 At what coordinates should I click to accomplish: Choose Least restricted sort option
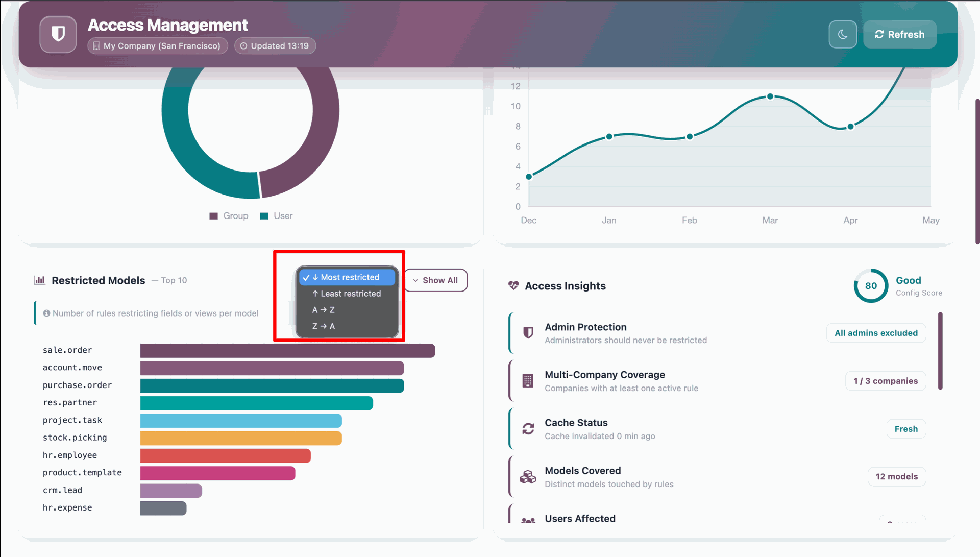(347, 294)
